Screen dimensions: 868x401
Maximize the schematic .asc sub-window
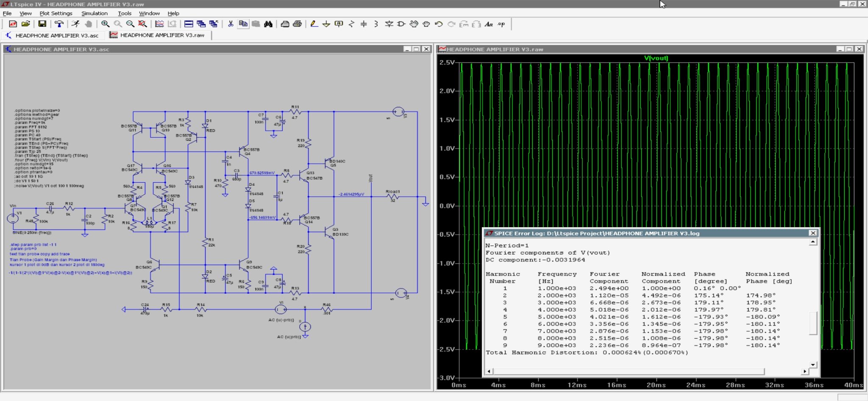point(416,49)
